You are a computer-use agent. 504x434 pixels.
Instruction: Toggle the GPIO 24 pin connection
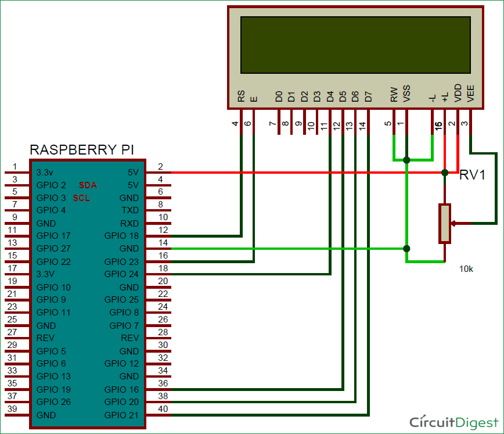(x=121, y=274)
